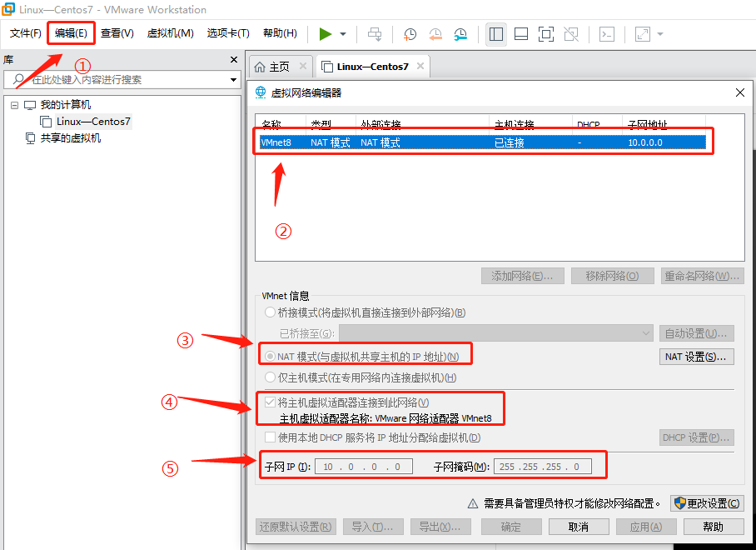
Task: Open NAT 设置(S) button
Action: coord(696,357)
